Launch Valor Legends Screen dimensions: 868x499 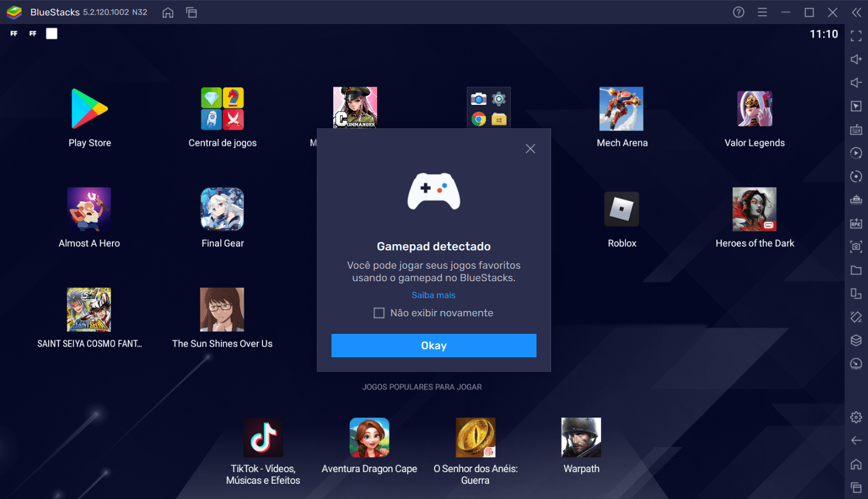754,109
